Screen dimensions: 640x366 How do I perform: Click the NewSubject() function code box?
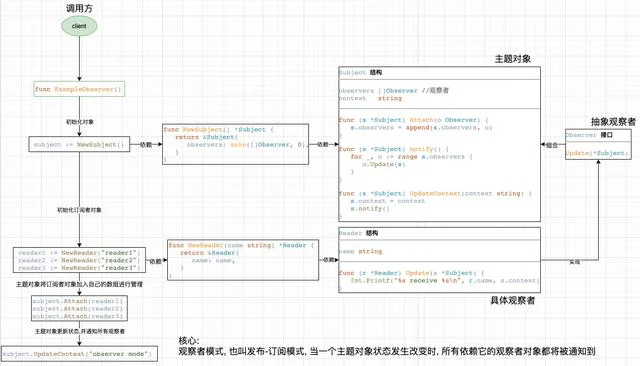click(x=236, y=144)
